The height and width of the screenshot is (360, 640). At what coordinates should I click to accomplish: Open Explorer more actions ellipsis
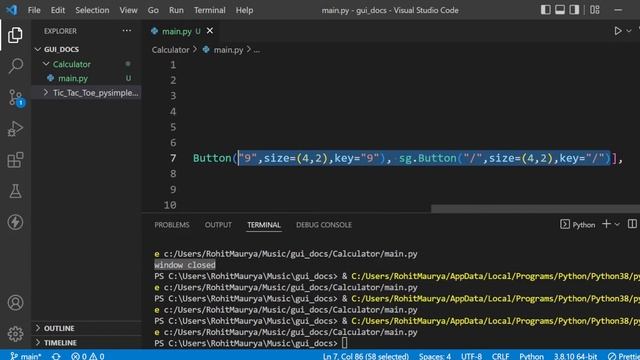(127, 31)
